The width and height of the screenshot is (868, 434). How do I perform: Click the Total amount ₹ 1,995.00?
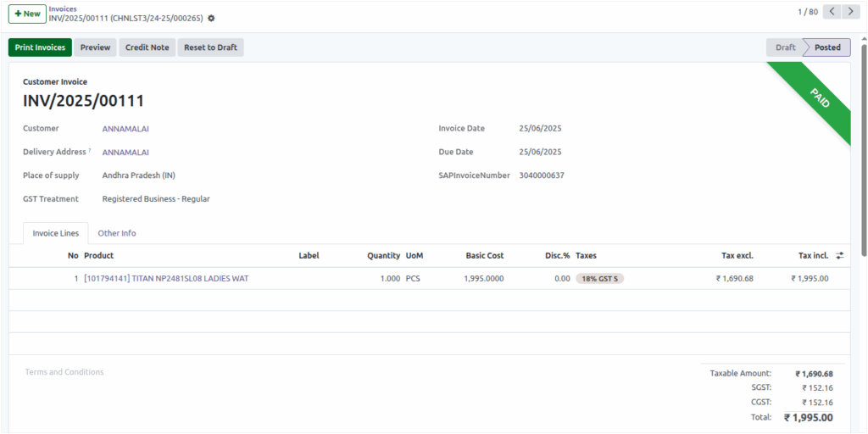[808, 417]
